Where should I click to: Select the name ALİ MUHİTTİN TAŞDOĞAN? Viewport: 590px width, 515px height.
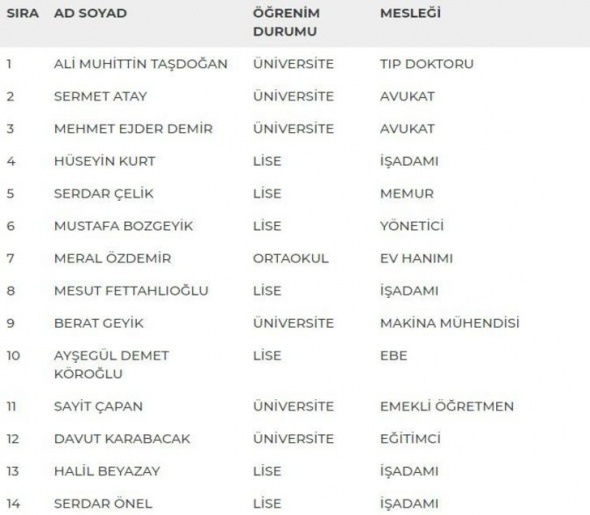(141, 64)
